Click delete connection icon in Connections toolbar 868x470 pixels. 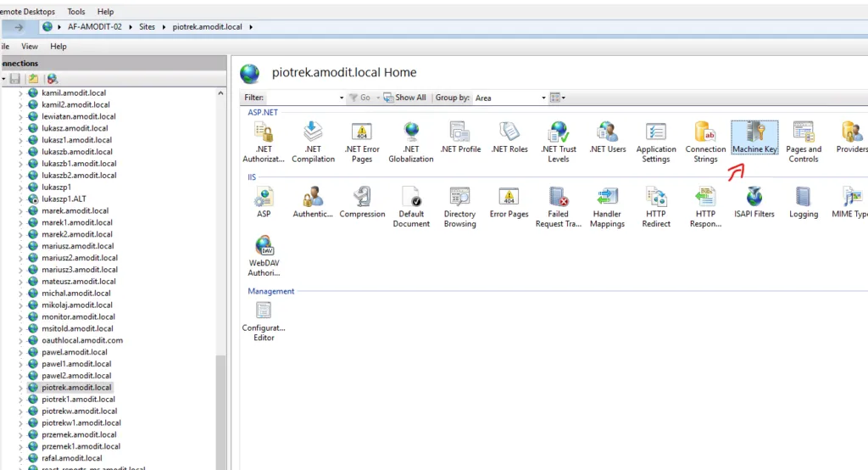pos(52,79)
